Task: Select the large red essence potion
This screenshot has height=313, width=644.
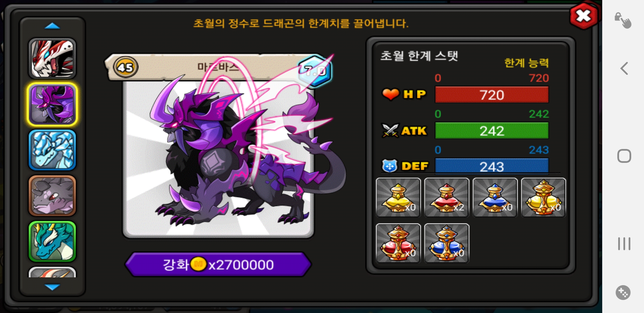Action: point(398,243)
